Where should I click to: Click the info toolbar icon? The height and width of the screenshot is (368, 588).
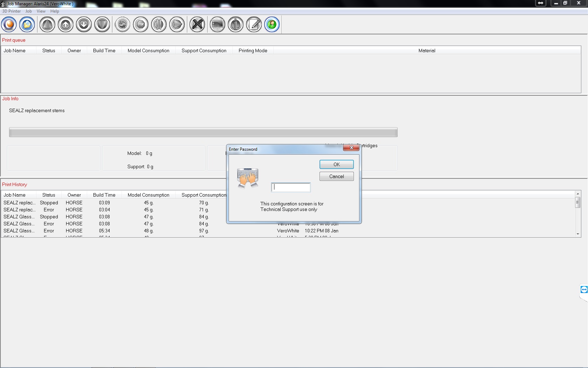click(x=236, y=25)
